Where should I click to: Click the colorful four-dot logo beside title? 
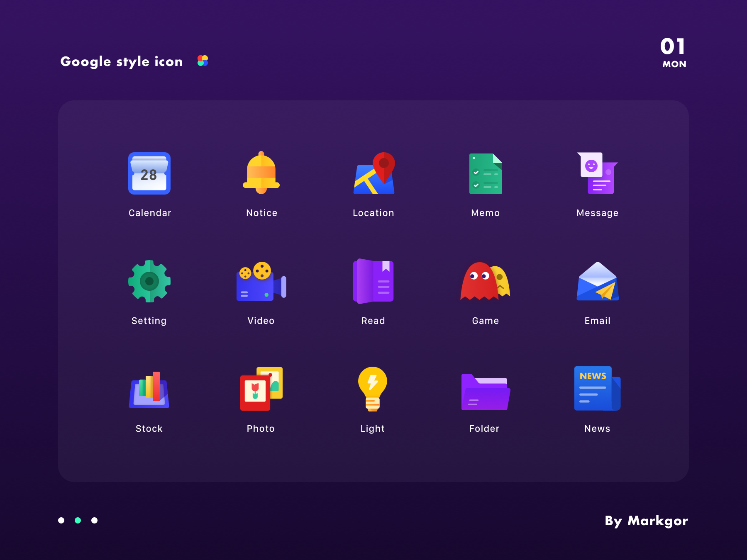tap(203, 61)
